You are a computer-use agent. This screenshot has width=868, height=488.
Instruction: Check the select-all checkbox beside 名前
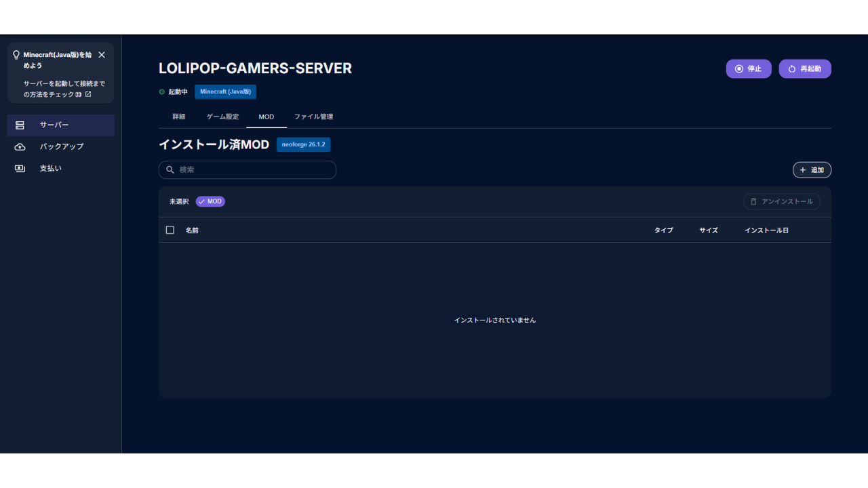[x=170, y=230]
